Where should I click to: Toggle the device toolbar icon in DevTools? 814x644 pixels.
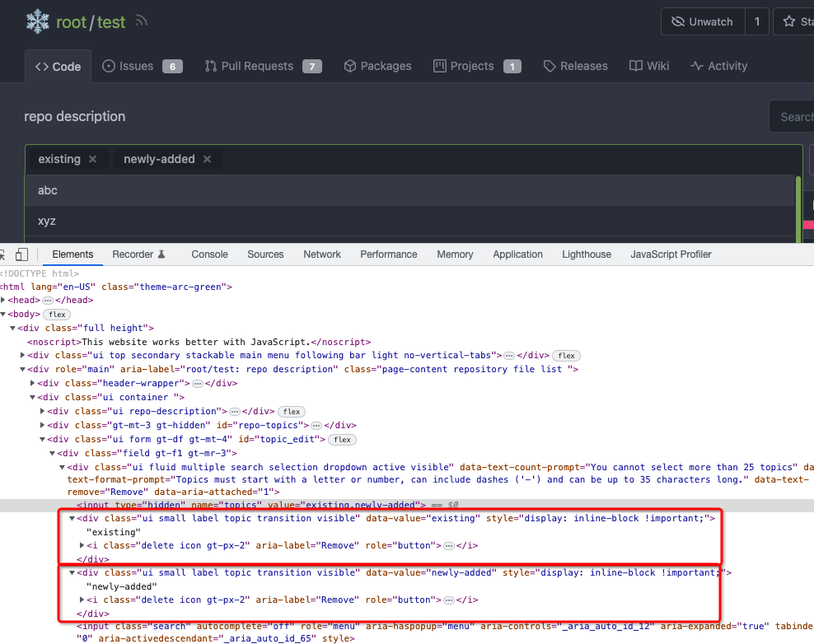(x=21, y=254)
